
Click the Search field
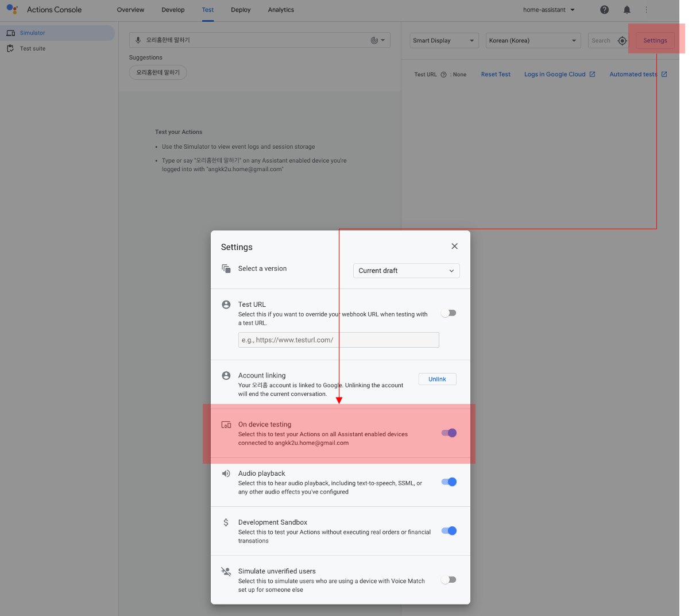click(x=602, y=41)
